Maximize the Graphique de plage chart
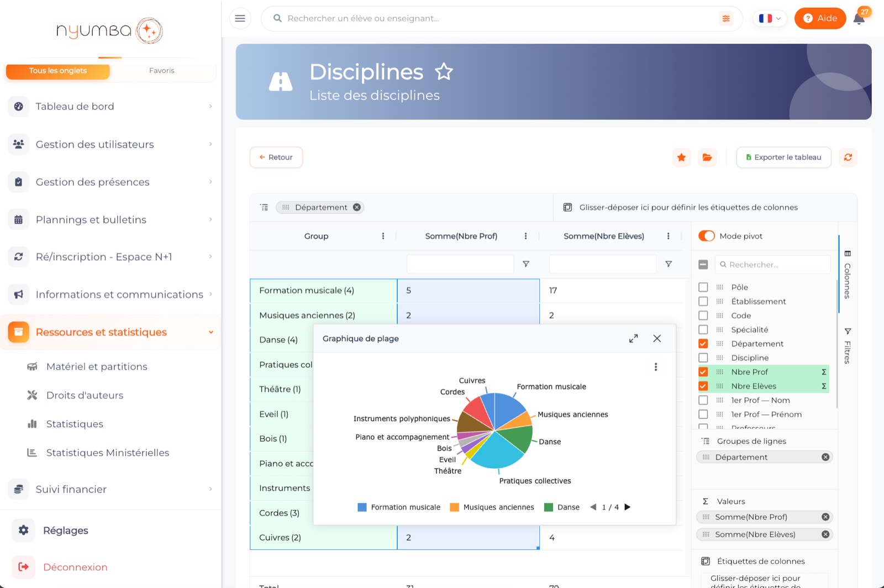This screenshot has height=588, width=884. coord(634,338)
